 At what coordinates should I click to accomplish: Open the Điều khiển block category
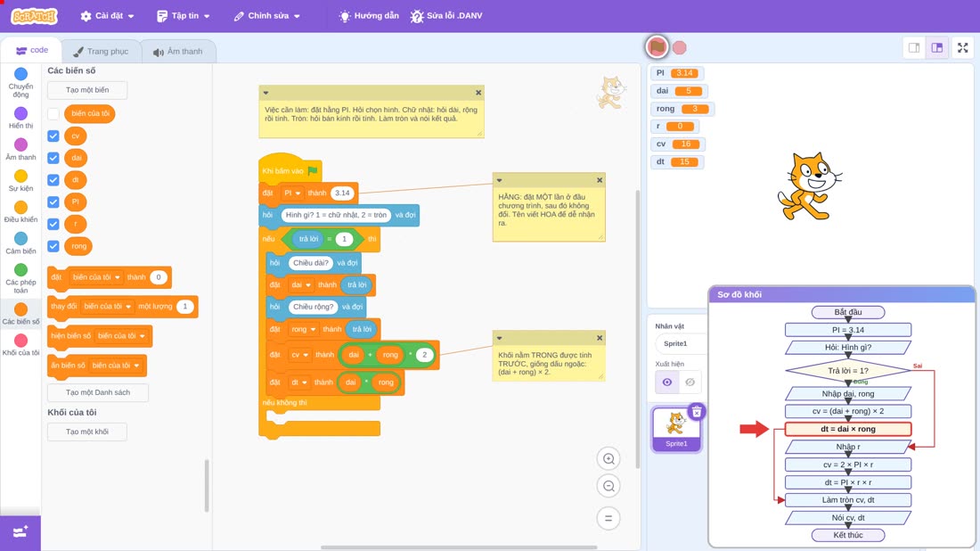pyautogui.click(x=20, y=212)
